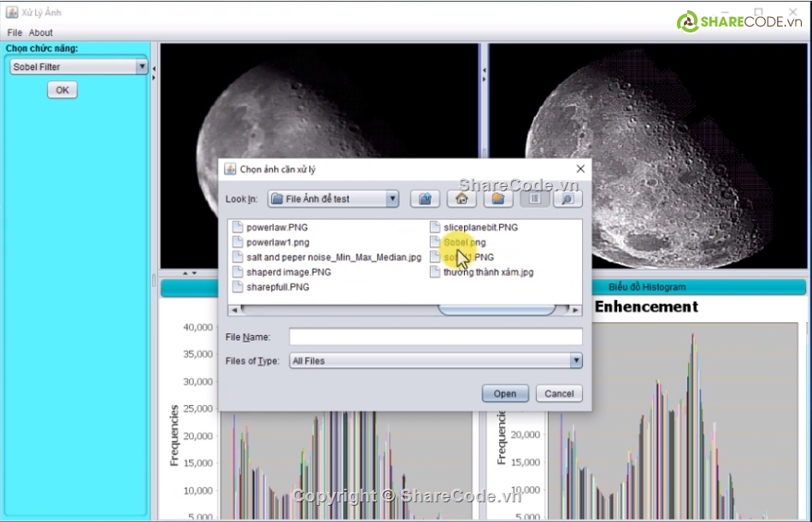Screen dimensions: 812x522
Task: Click the Open button
Action: tap(505, 394)
